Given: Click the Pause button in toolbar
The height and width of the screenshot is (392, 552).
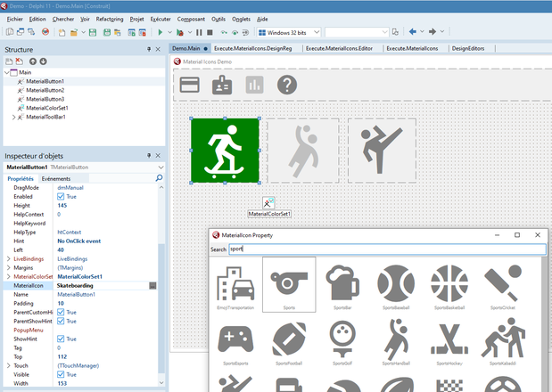Looking at the screenshot, I should pyautogui.click(x=199, y=32).
